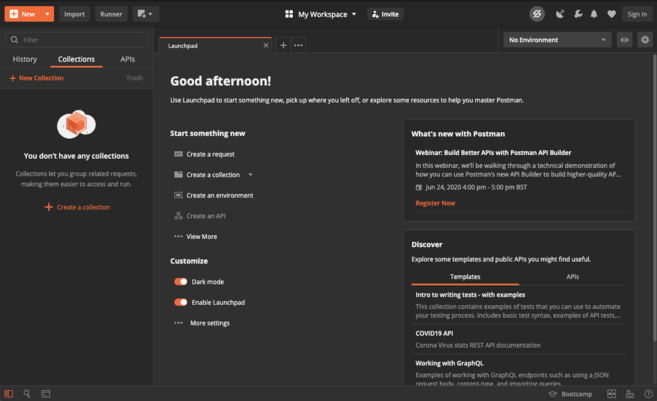Open the settings wrench icon

point(577,14)
